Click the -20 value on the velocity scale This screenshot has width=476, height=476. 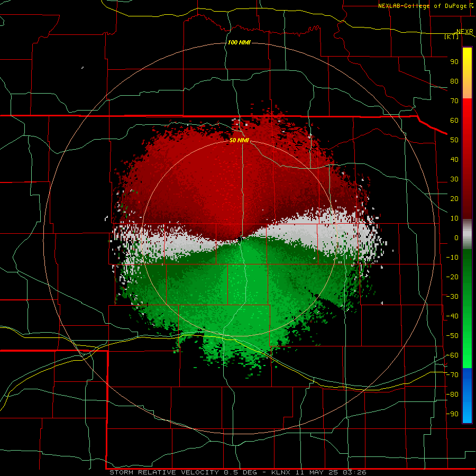[x=452, y=277]
